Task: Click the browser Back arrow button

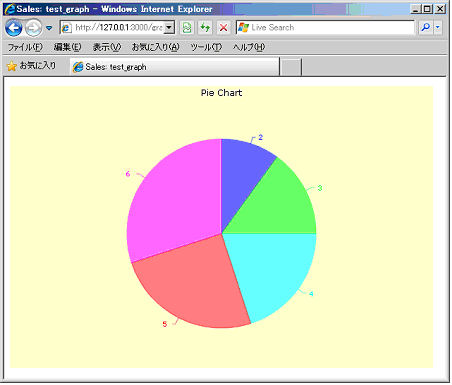Action: click(x=14, y=28)
